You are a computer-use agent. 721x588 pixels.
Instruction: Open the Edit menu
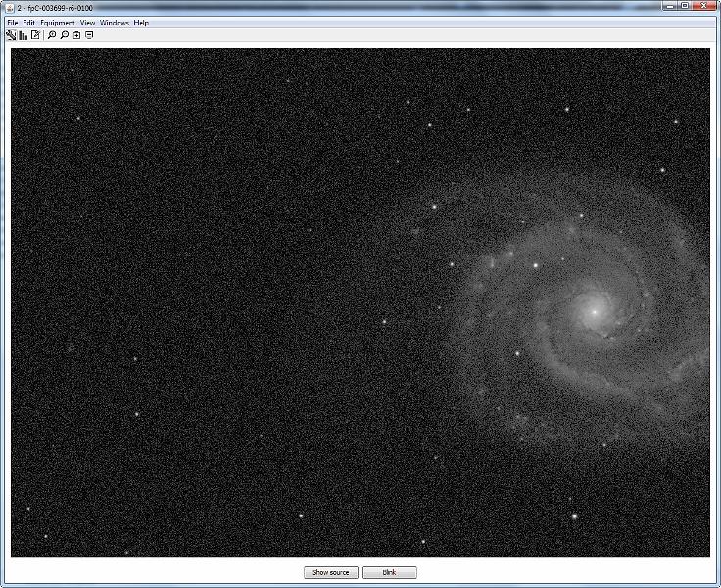pos(29,23)
